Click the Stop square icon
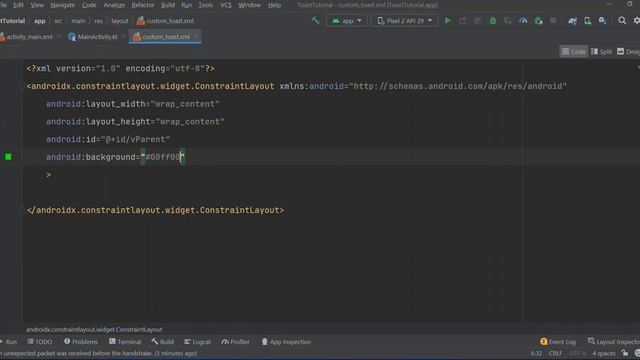 click(x=553, y=20)
